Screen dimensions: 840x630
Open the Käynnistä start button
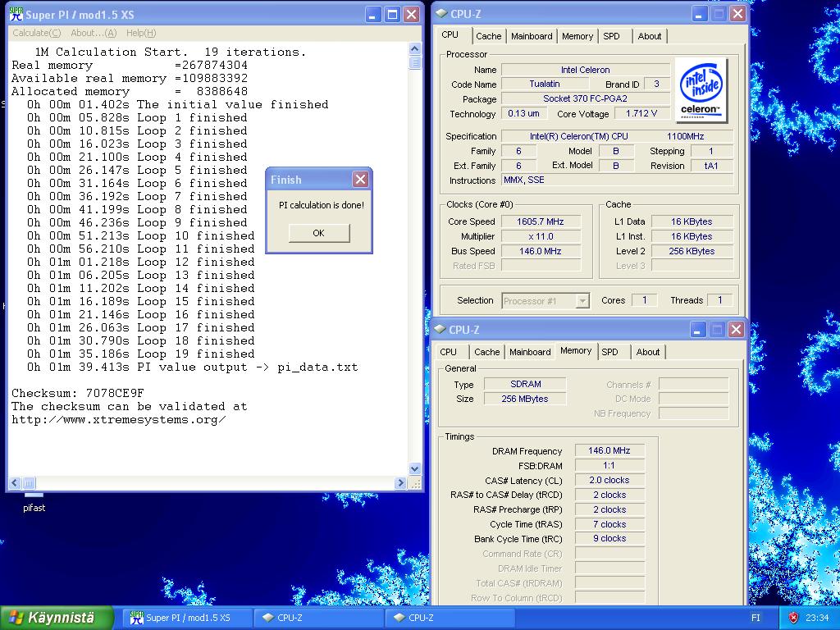57,618
